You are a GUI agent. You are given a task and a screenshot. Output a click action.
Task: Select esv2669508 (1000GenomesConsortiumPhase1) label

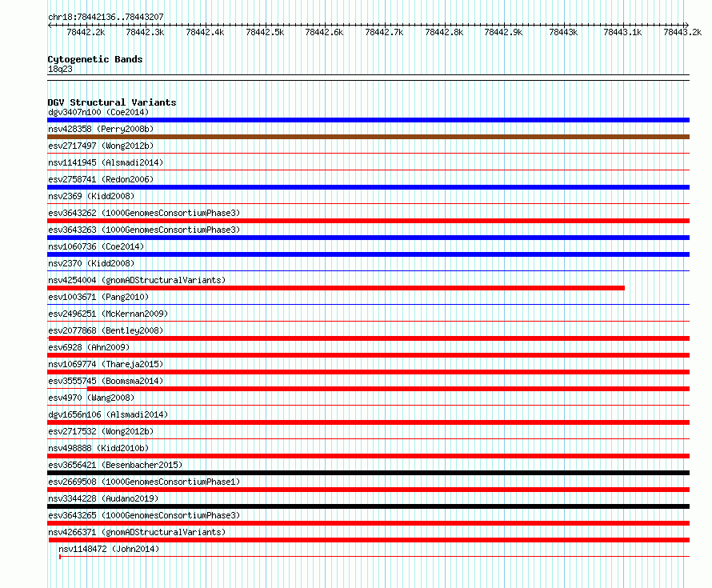pyautogui.click(x=144, y=482)
